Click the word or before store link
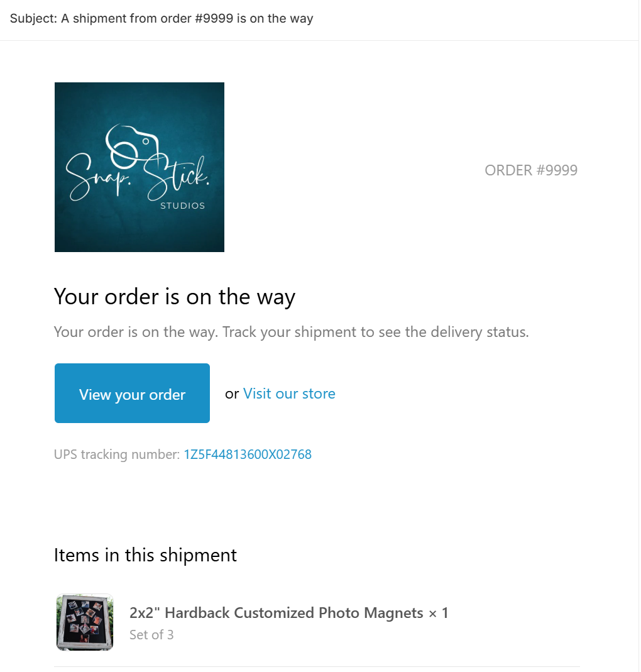 click(232, 394)
